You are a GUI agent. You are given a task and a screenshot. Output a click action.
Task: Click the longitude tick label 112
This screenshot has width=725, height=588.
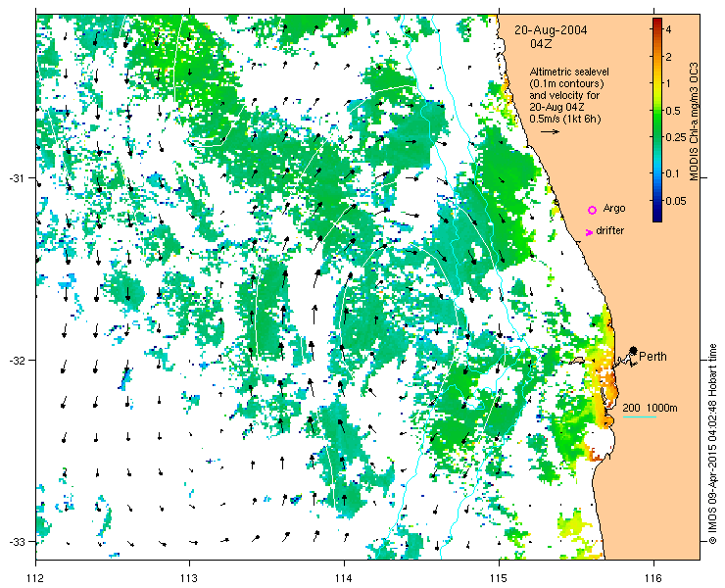click(x=35, y=578)
